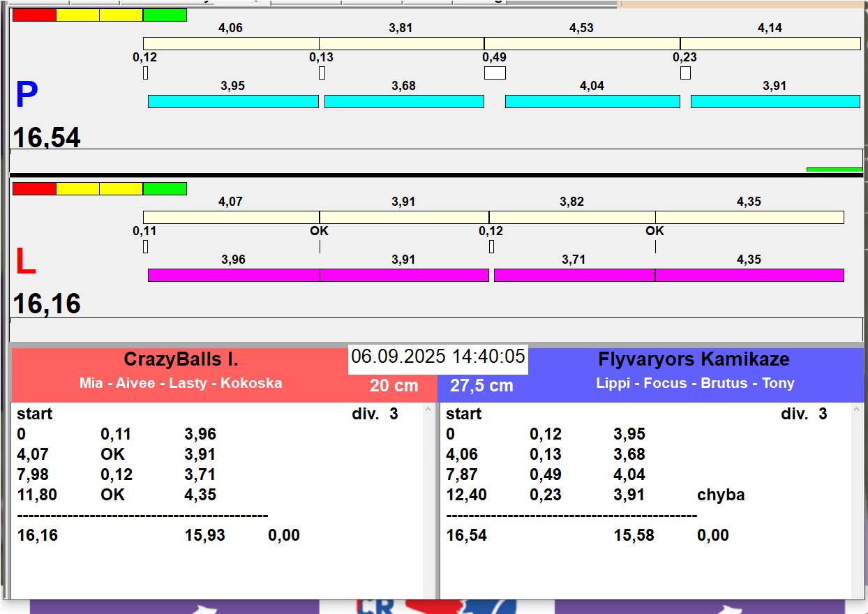Click the green start light in L lane
Screen dimensions: 868x614
tap(165, 188)
